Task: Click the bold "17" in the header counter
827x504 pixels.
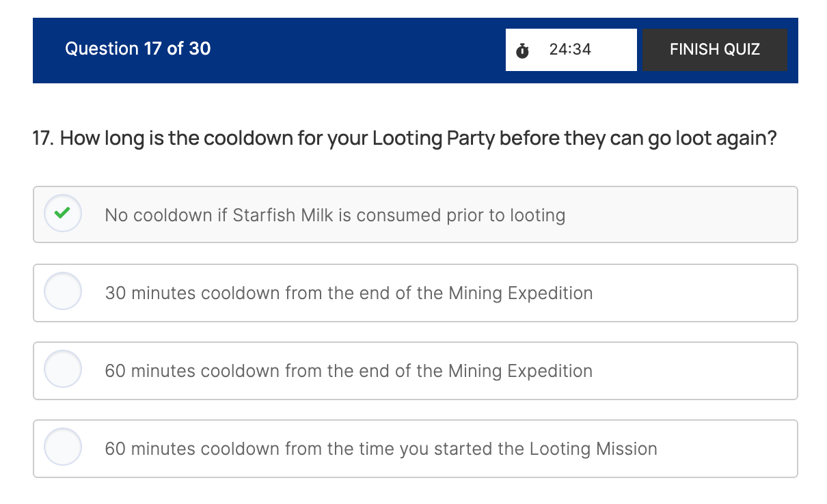Action: click(153, 48)
